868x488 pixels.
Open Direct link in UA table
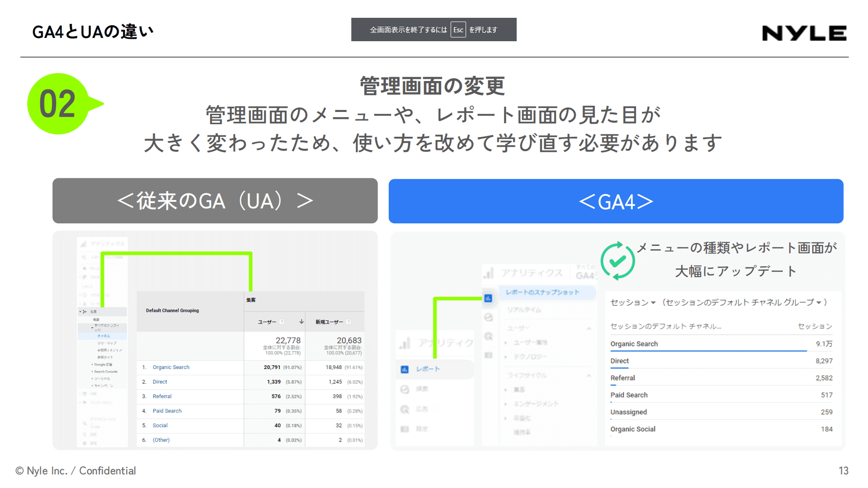click(x=160, y=382)
